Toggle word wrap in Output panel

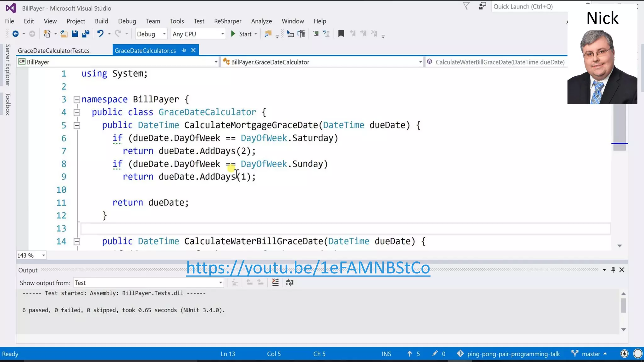pos(290,282)
